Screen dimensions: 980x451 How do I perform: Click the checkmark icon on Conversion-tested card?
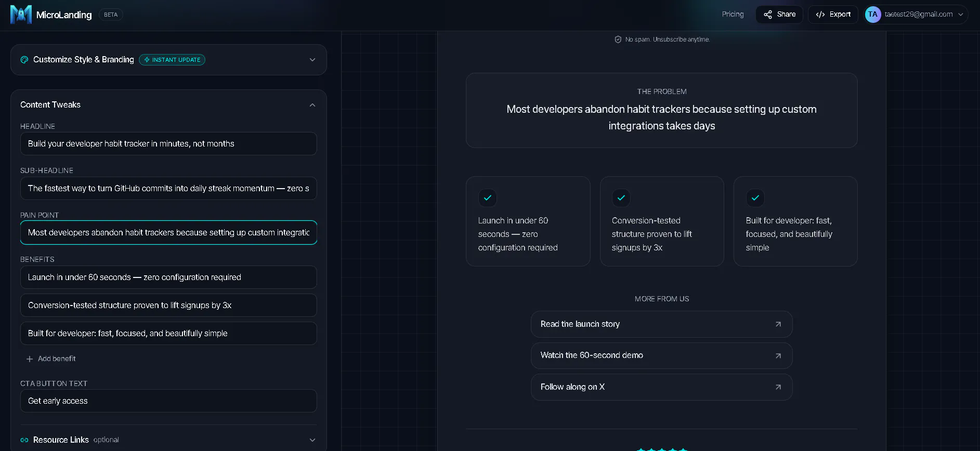tap(621, 198)
